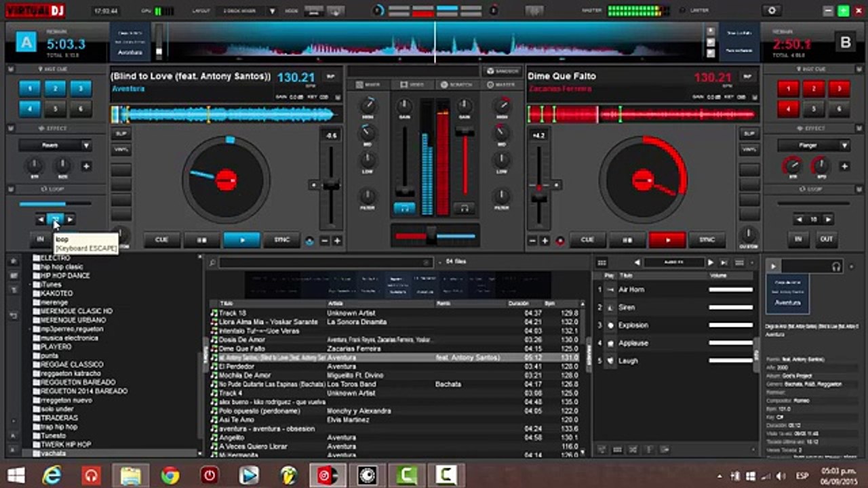Hit the CUE button on deck A
The height and width of the screenshot is (488, 868).
[x=161, y=240]
